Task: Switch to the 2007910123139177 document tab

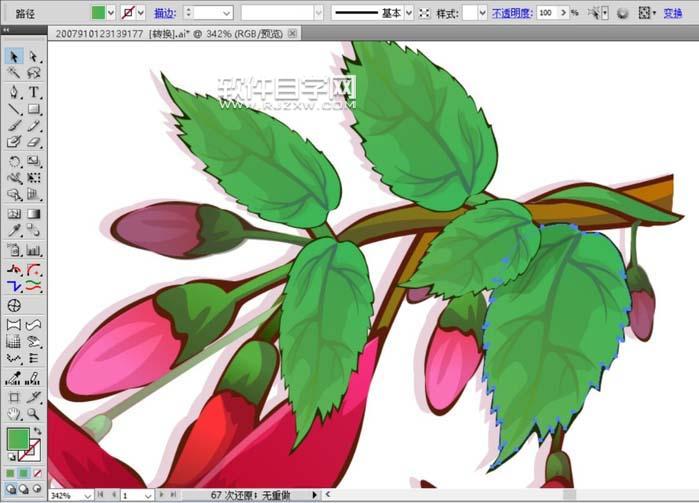Action: [98, 33]
